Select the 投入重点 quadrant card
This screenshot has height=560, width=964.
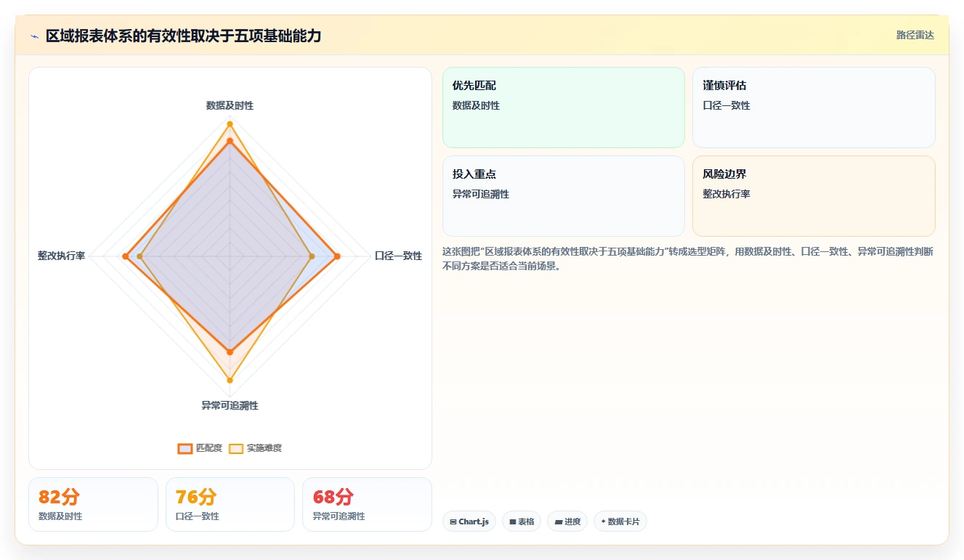point(564,196)
